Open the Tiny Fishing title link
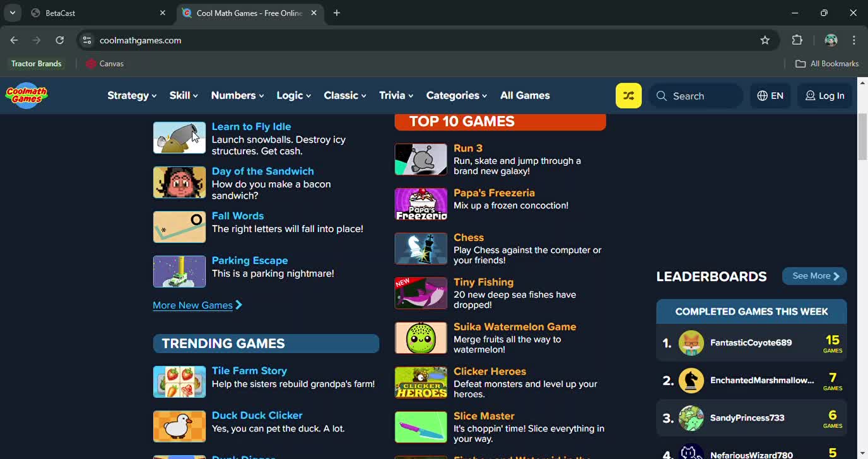The width and height of the screenshot is (868, 459). click(483, 282)
